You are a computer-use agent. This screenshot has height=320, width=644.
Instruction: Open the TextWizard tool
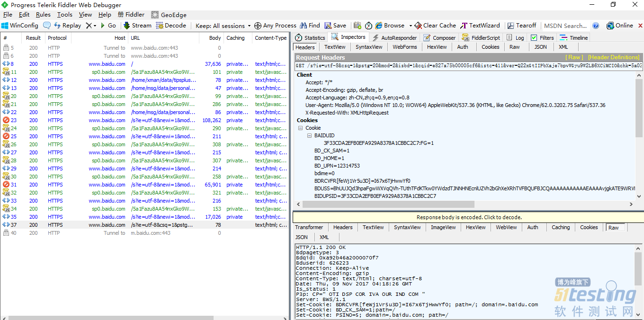480,26
